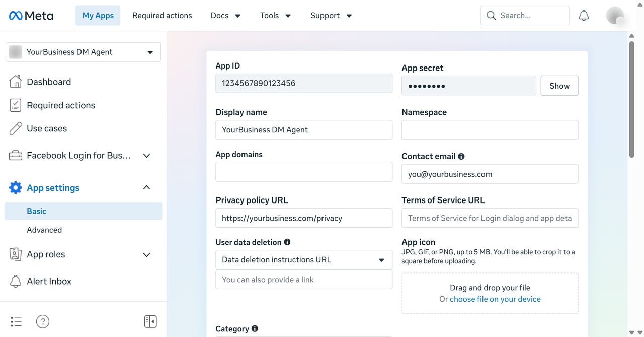Image resolution: width=644 pixels, height=337 pixels.
Task: Open the list view icon in sidebar footer
Action: point(16,321)
